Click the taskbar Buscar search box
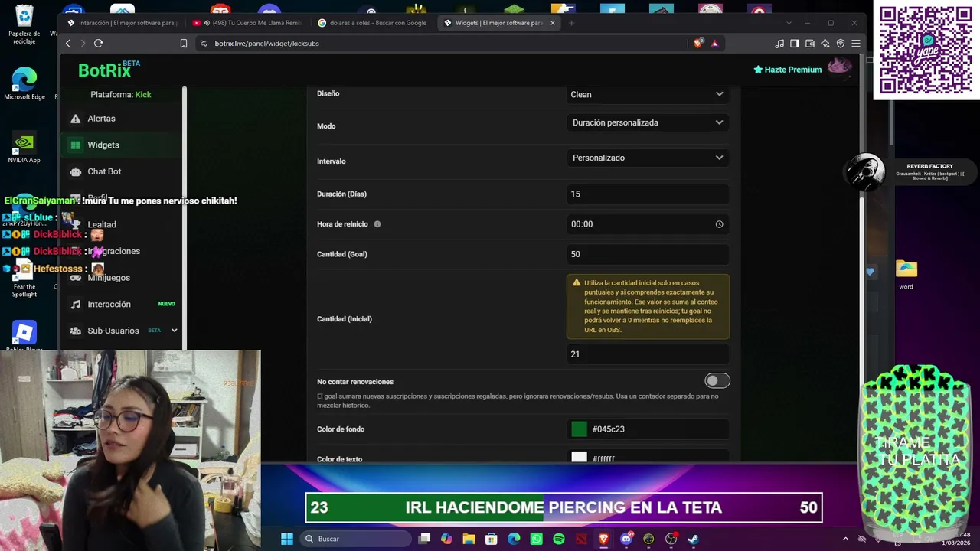This screenshot has height=551, width=980. coord(357,539)
